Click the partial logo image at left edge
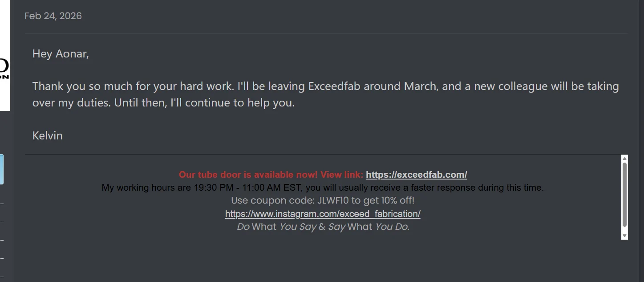Screen dimensions: 644x282 pos(4,55)
